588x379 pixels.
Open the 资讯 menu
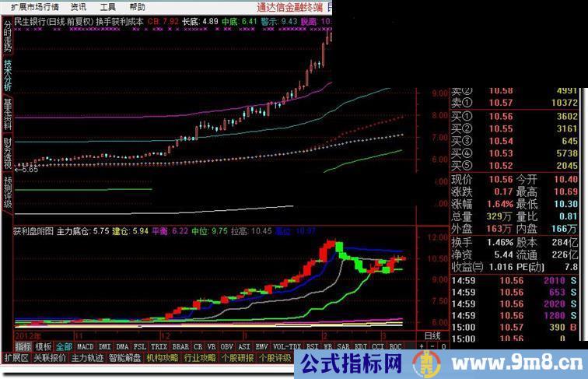point(79,6)
